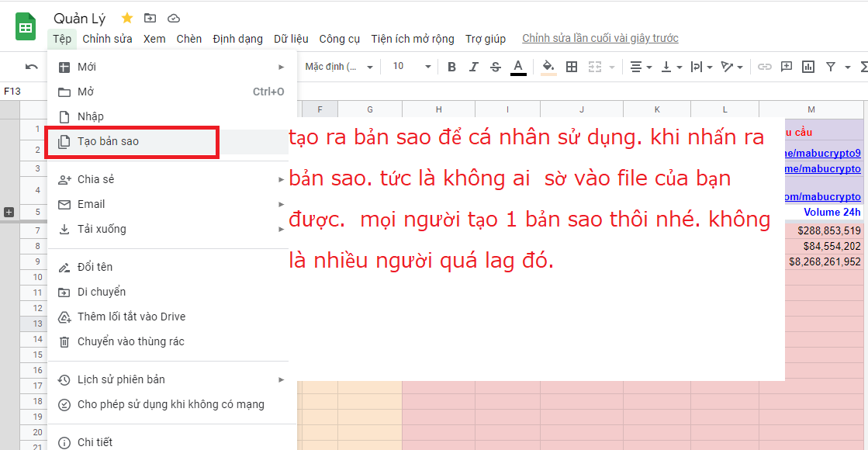Click the merge cells icon
This screenshot has width=868, height=450.
[594, 67]
